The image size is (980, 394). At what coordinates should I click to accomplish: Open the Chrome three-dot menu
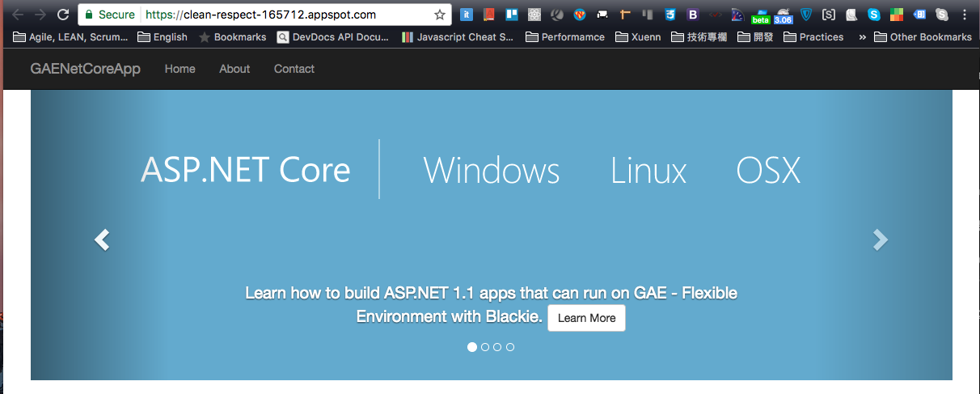point(964,15)
